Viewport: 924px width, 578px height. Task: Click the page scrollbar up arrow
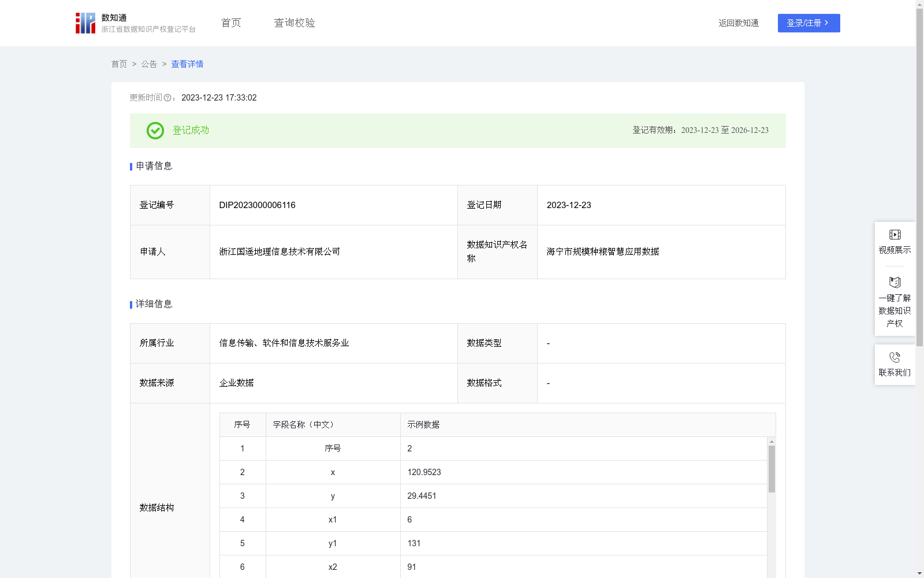pyautogui.click(x=919, y=4)
